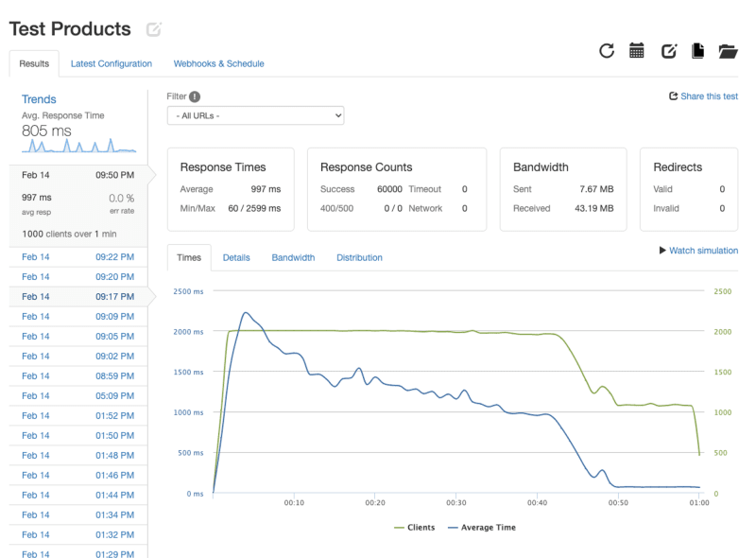Click the copy test document icon

(x=697, y=51)
